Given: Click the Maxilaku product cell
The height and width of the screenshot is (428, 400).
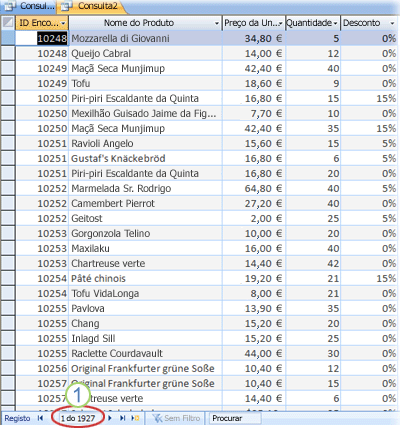Looking at the screenshot, I should [x=145, y=248].
